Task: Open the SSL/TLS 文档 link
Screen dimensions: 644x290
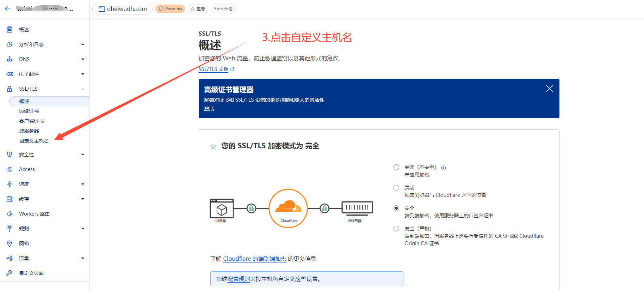Action: [x=213, y=69]
